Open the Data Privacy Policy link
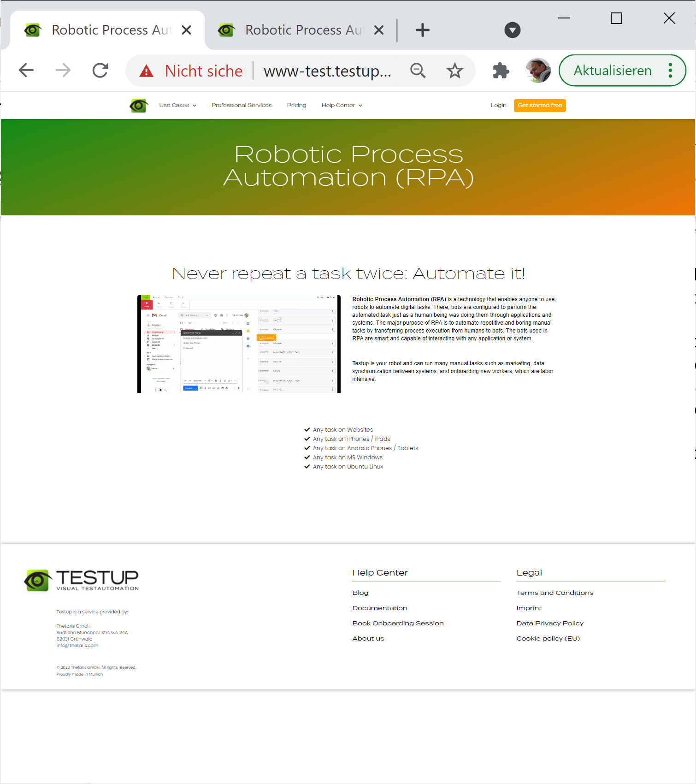Screen dimensions: 696x784 click(550, 623)
